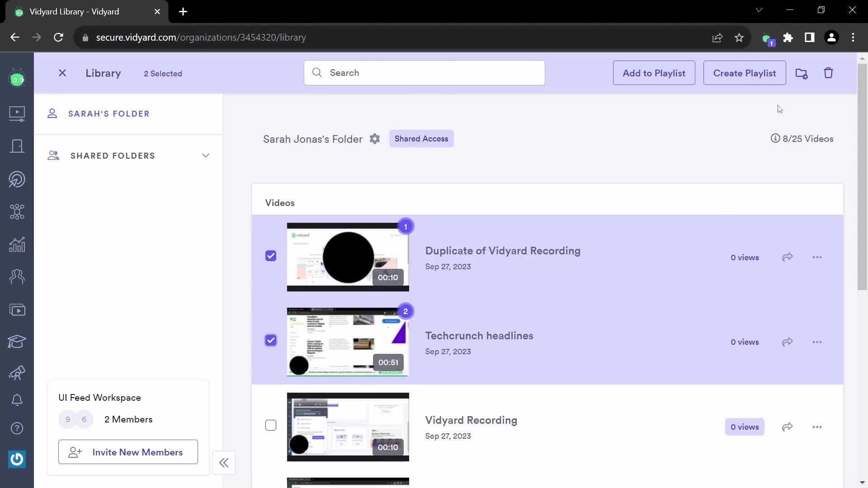Click browser address bar URL
Viewport: 868px width, 488px height.
click(x=201, y=38)
